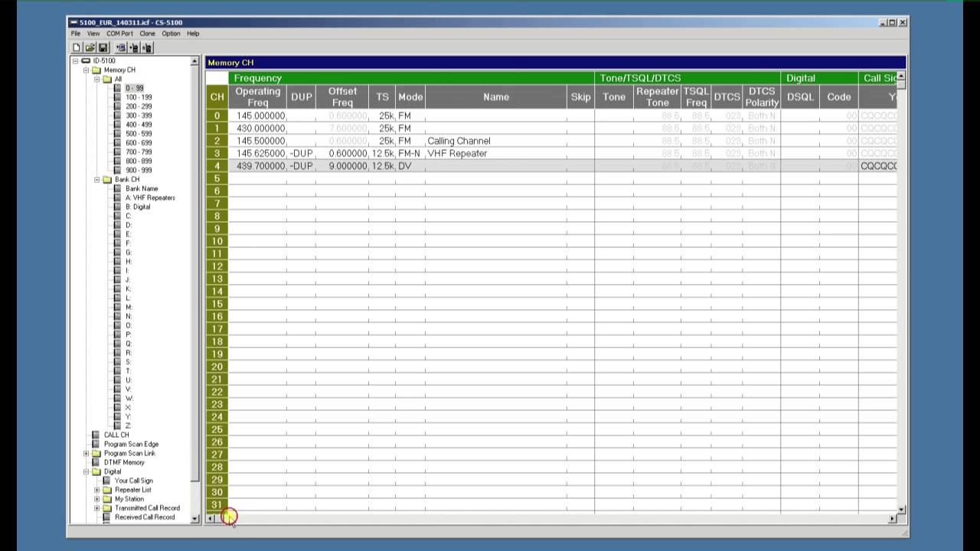Click the Memory CH folder icon
The width and height of the screenshot is (980, 551).
pyautogui.click(x=96, y=70)
